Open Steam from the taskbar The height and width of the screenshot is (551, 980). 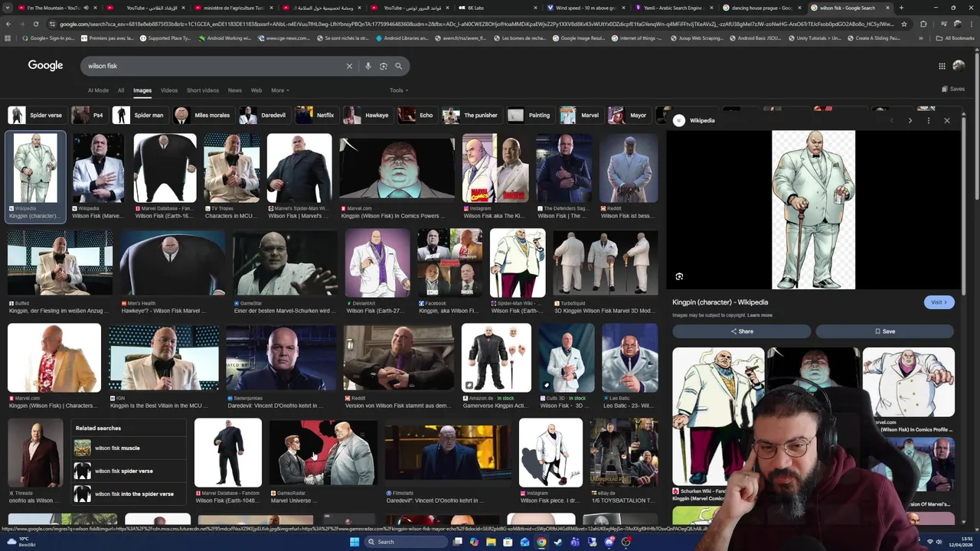[x=558, y=542]
